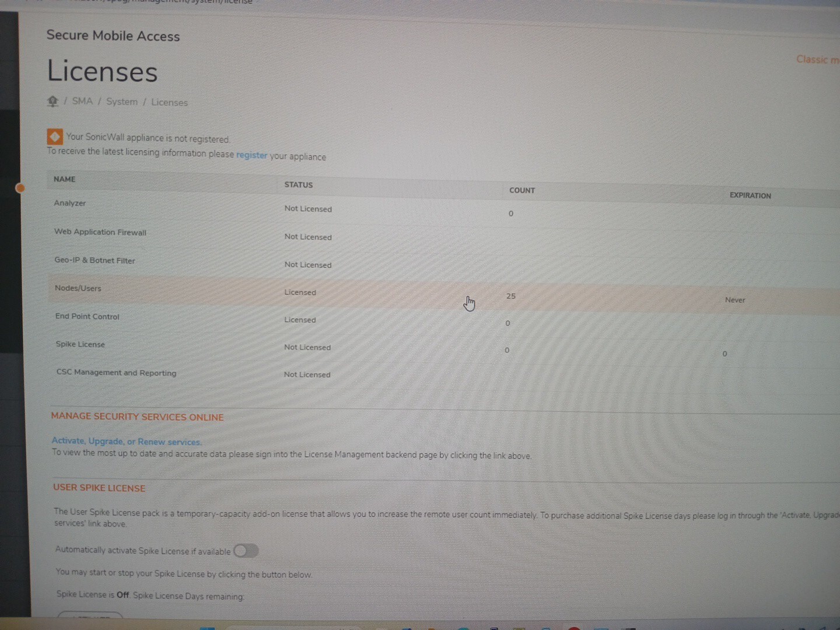Screen dimensions: 840x630
Task: Click the COUNT column header
Action: pos(522,190)
